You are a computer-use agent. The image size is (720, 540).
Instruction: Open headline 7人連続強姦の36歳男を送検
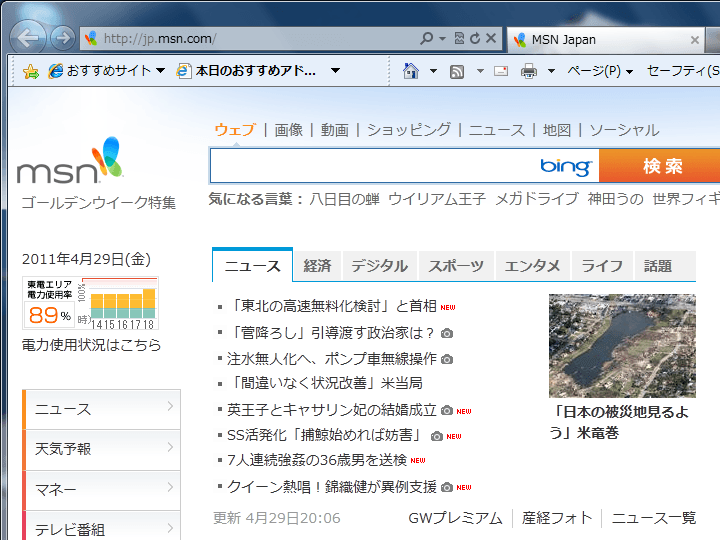317,460
